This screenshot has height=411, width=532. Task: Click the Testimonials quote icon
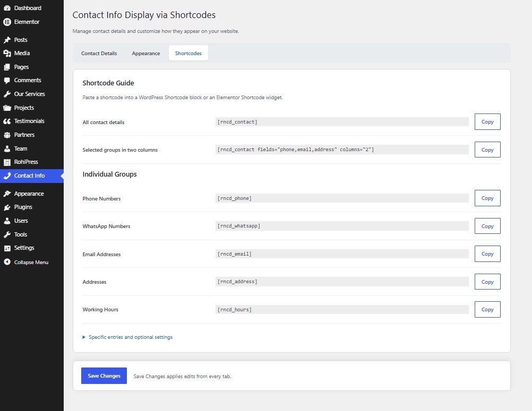pyautogui.click(x=7, y=121)
